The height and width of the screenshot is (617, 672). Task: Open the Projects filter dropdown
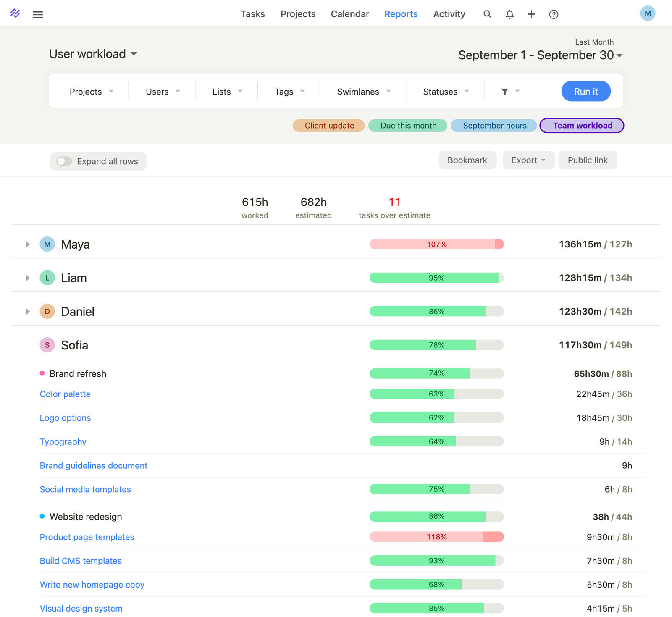pos(92,91)
